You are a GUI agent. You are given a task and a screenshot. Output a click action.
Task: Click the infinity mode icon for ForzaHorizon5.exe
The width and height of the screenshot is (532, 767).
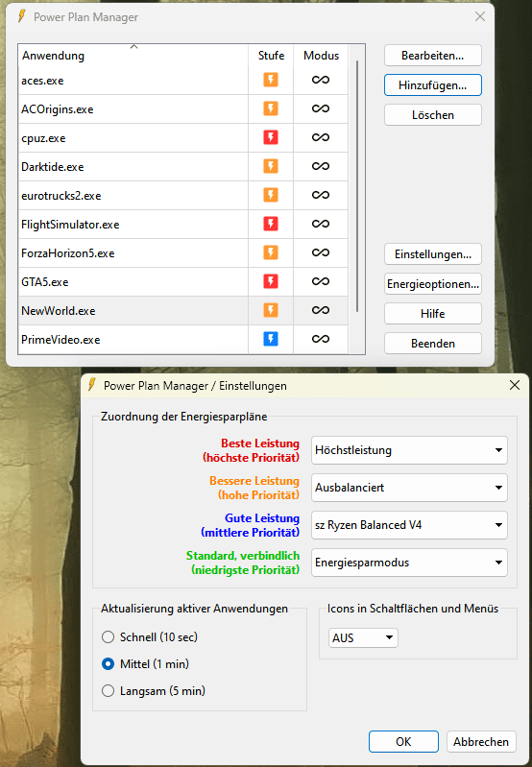[321, 252]
